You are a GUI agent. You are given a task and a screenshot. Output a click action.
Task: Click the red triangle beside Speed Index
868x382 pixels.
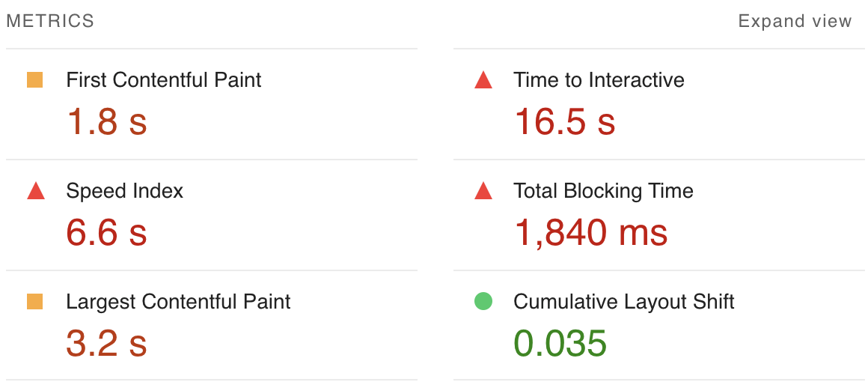36,191
